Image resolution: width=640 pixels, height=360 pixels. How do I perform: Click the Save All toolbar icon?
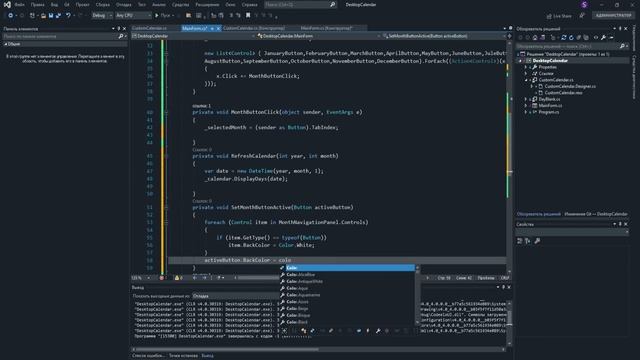(x=58, y=16)
